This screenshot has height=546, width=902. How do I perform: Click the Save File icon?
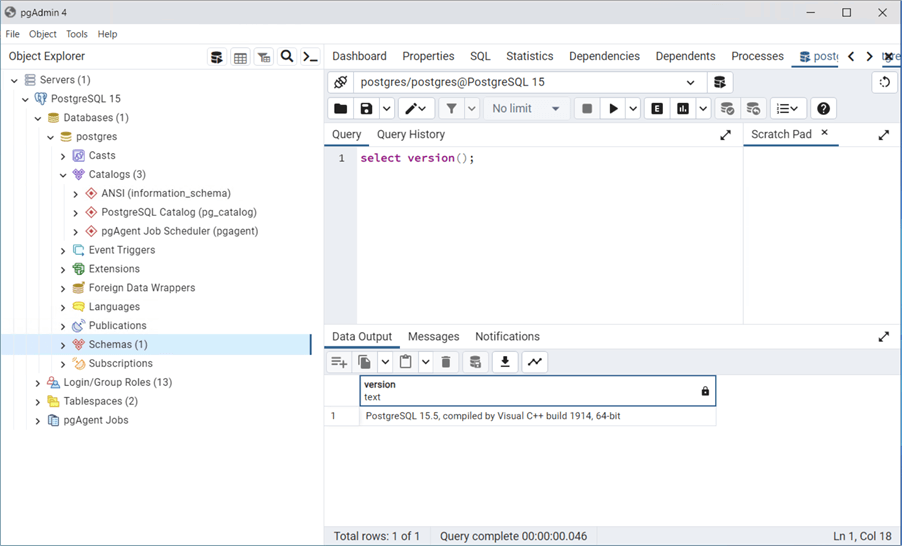[x=366, y=109]
